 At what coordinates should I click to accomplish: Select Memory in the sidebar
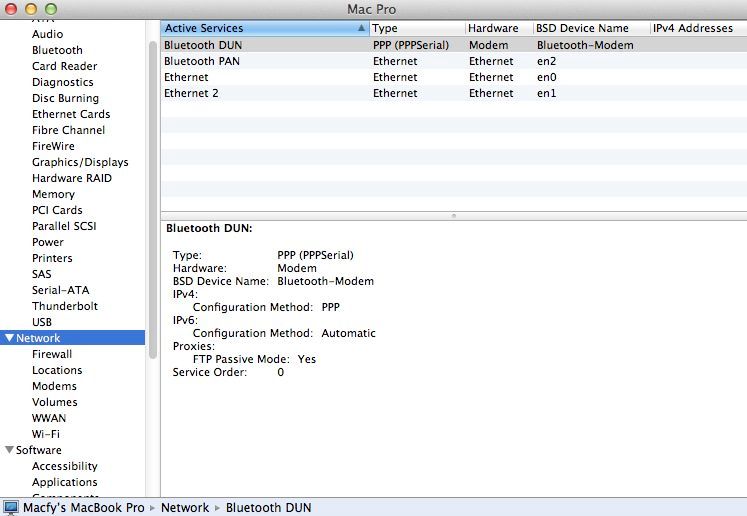click(x=53, y=194)
